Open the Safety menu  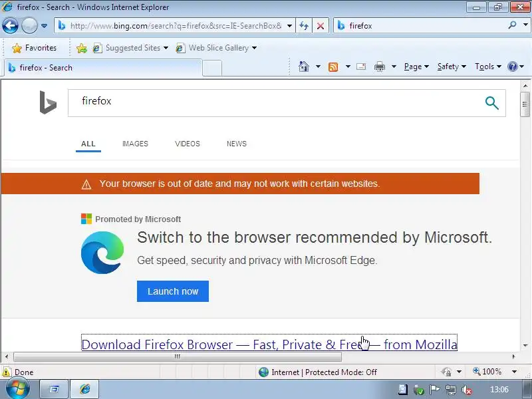click(x=452, y=66)
